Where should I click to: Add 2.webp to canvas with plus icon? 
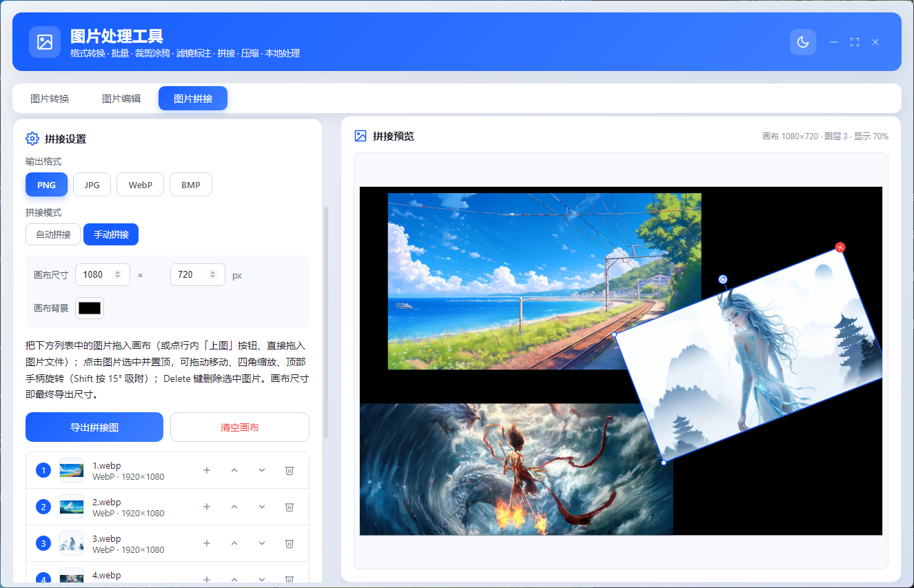(x=207, y=507)
